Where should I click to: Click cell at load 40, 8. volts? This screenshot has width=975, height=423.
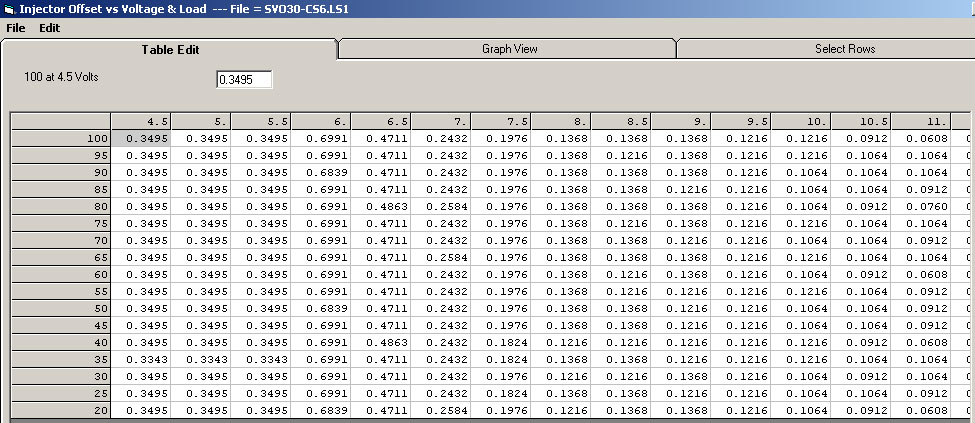(x=561, y=343)
